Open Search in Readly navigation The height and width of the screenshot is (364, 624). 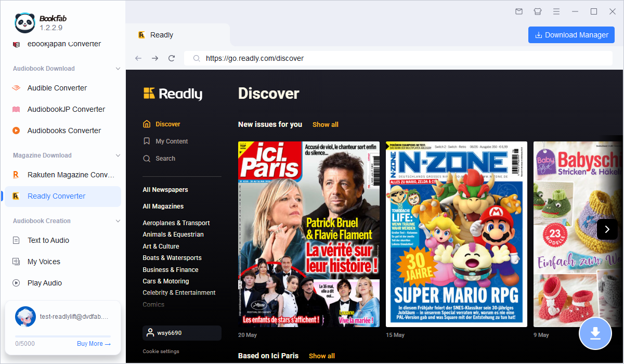[x=165, y=159]
